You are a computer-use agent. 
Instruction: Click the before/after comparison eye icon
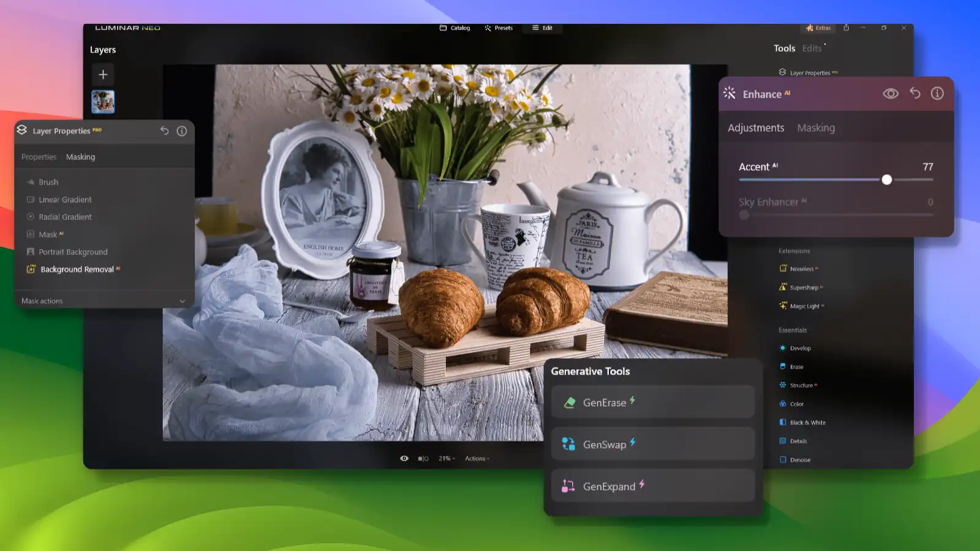pos(404,458)
